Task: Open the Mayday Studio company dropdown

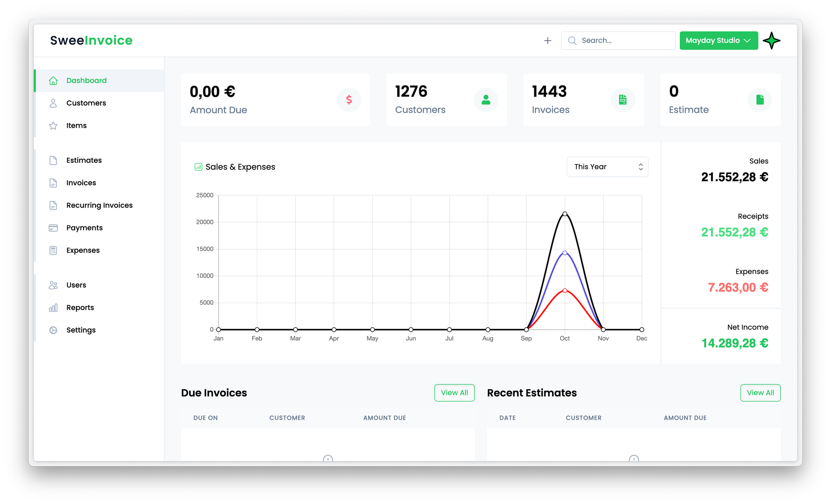Action: (x=718, y=41)
